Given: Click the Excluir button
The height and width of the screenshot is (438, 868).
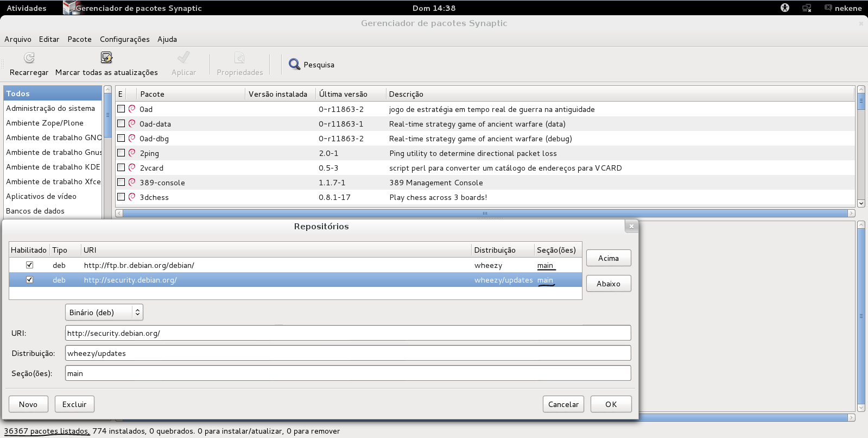Looking at the screenshot, I should tap(74, 404).
